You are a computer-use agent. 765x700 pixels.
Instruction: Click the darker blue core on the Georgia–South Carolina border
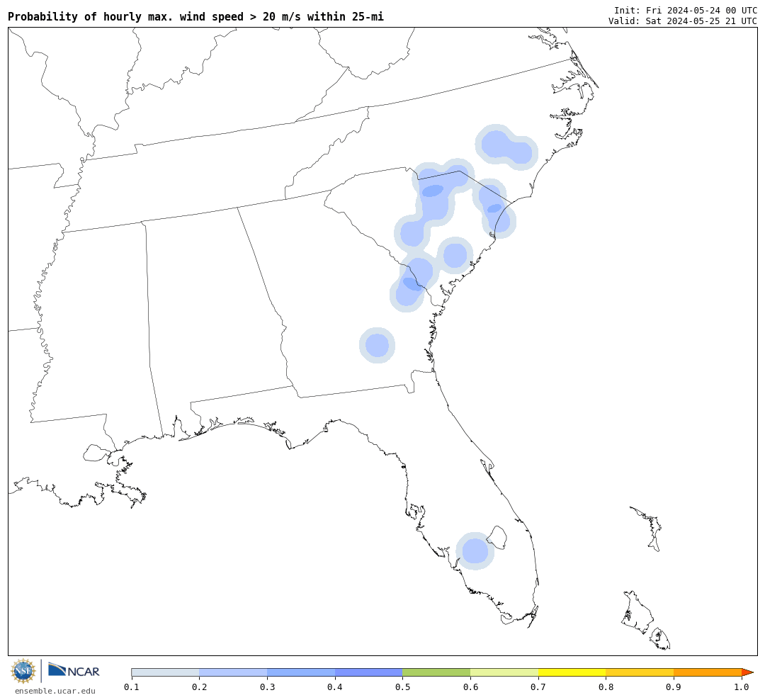click(413, 284)
